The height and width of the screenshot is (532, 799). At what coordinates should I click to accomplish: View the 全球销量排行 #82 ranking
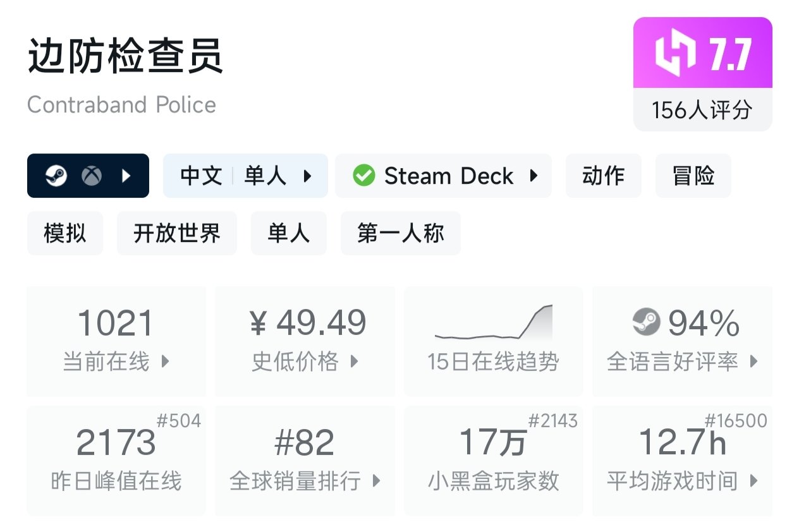[x=305, y=461]
